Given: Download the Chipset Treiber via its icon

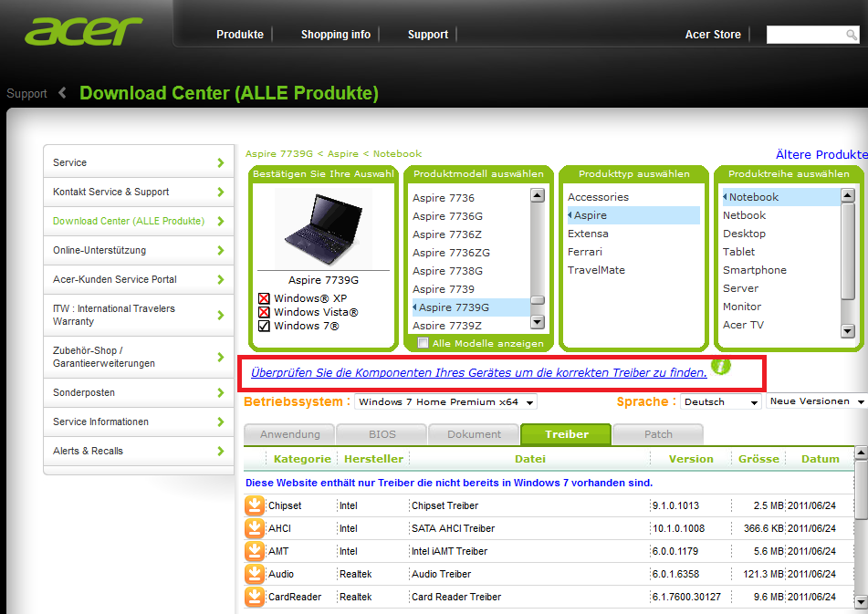Looking at the screenshot, I should (254, 505).
